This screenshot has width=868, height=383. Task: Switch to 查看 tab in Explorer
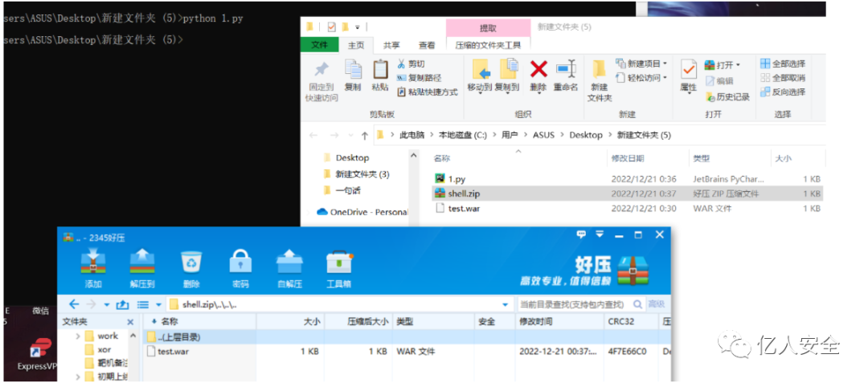click(x=426, y=45)
